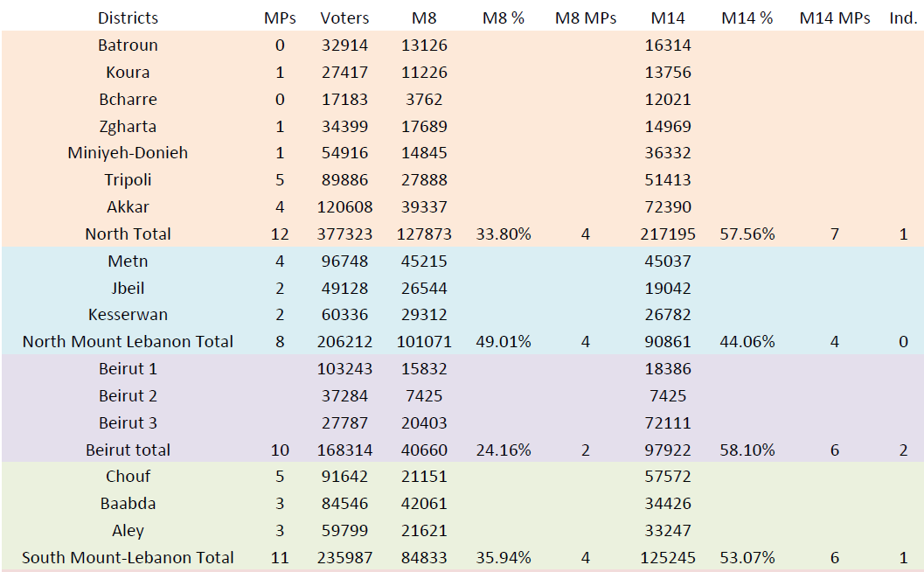
Task: Select the Chouf district cell
Action: 129,477
